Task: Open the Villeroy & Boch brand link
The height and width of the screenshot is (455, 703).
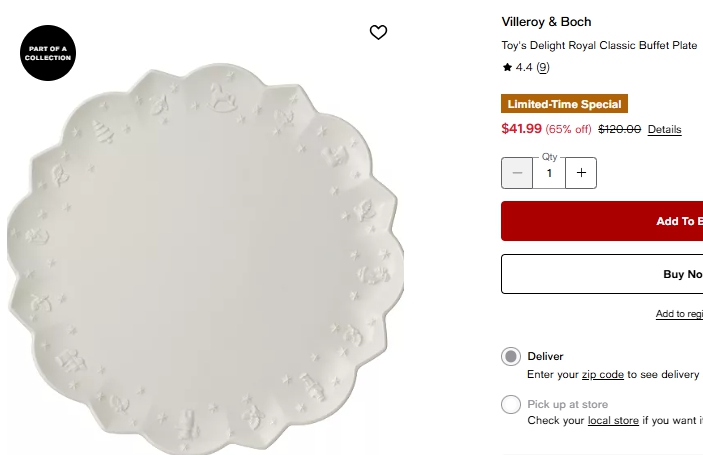Action: [x=546, y=22]
